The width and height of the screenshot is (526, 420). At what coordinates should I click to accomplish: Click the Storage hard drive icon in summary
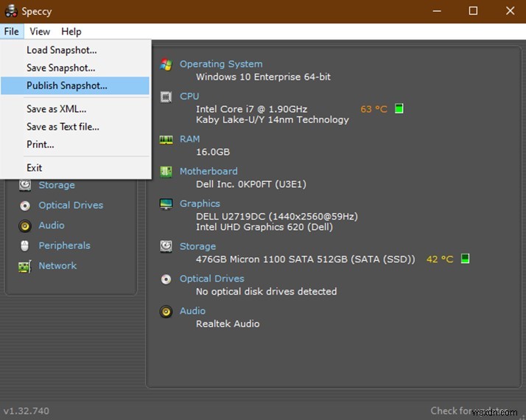coord(166,247)
